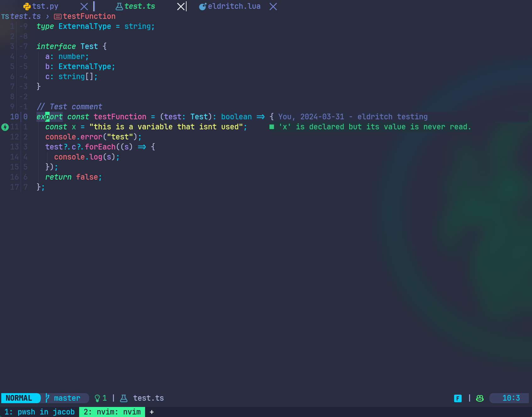Click line number 10 in the gutter

click(x=14, y=117)
